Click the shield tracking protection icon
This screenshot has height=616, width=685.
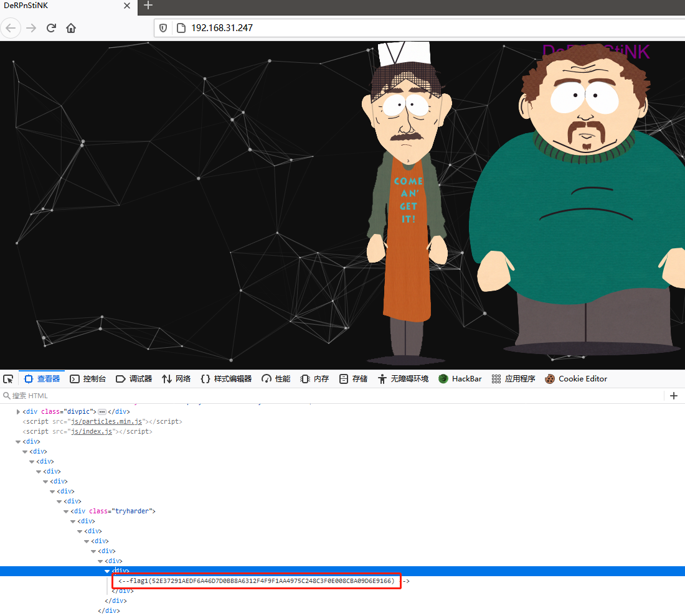click(x=163, y=28)
